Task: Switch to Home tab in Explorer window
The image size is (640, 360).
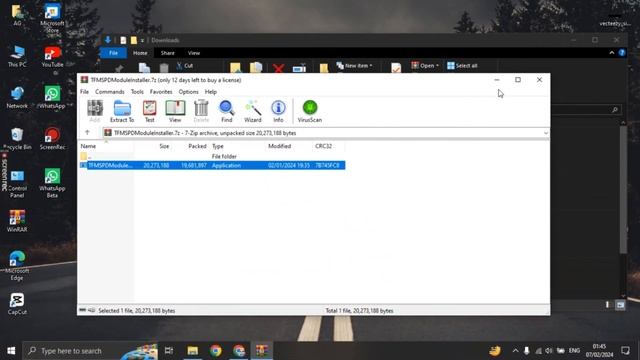Action: point(140,53)
